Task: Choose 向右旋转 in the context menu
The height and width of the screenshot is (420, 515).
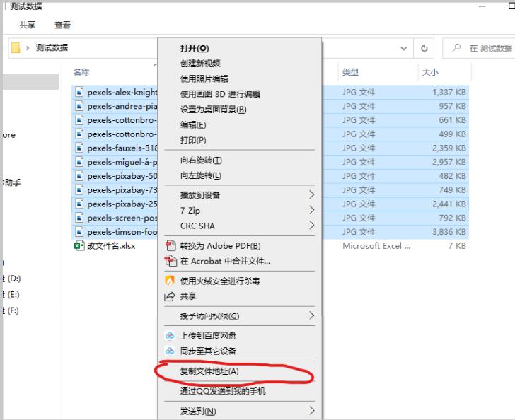Action: coord(200,161)
